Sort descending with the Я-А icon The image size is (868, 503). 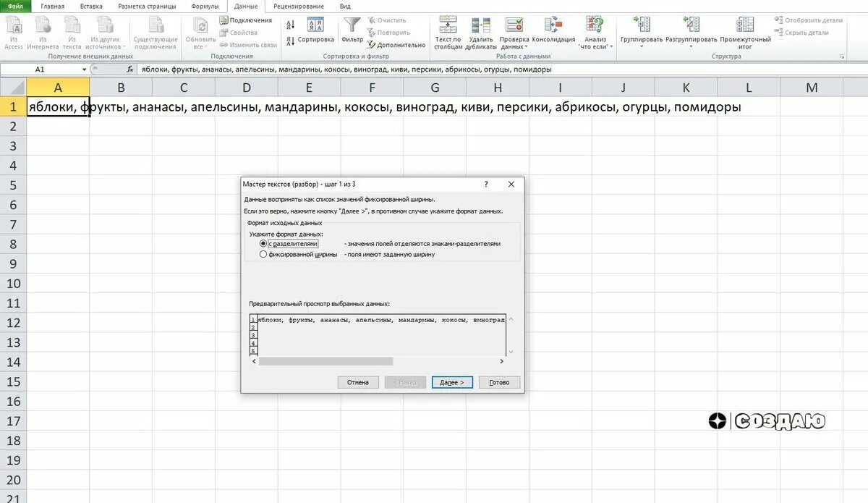pos(290,41)
